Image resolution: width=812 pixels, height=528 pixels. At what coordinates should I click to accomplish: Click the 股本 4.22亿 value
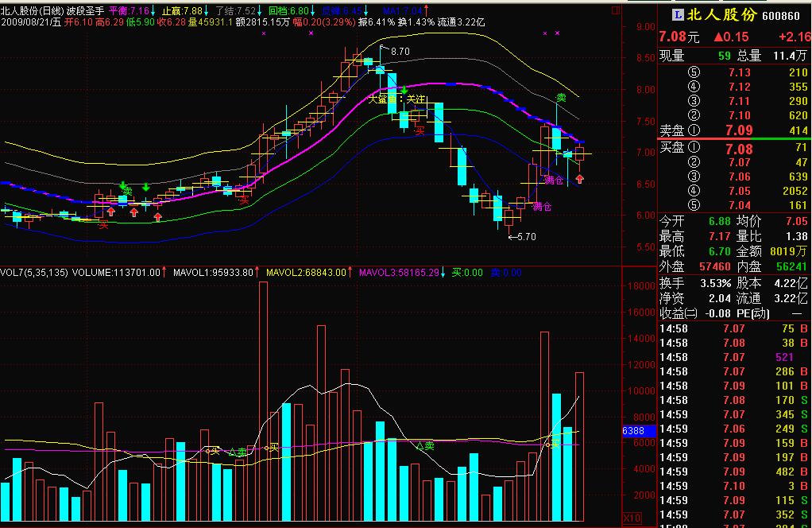[x=791, y=283]
